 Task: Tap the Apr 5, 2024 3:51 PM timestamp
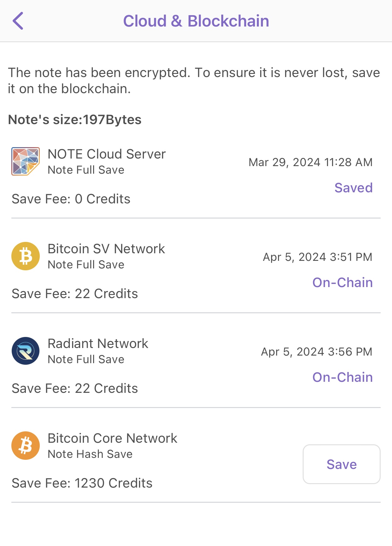pos(318,257)
